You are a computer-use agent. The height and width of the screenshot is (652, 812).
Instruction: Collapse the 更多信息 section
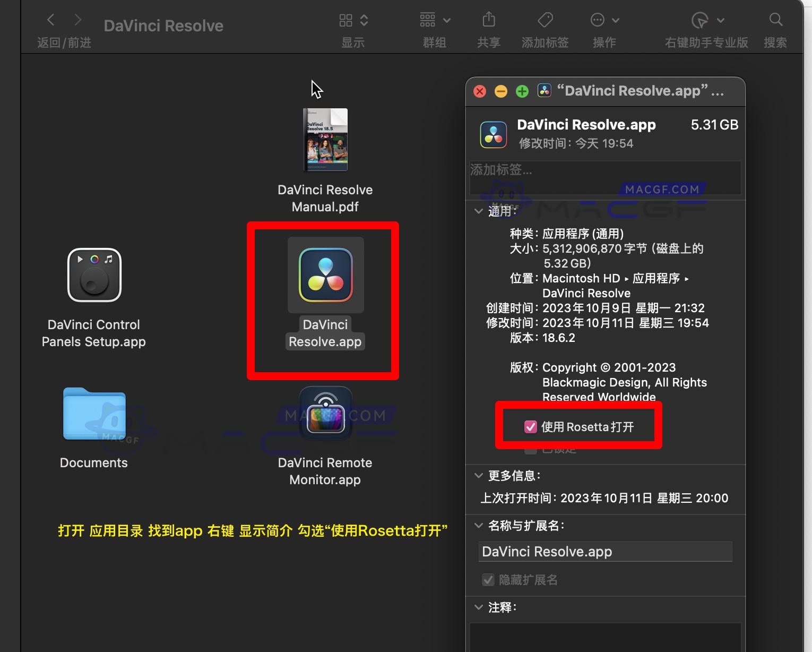click(478, 475)
